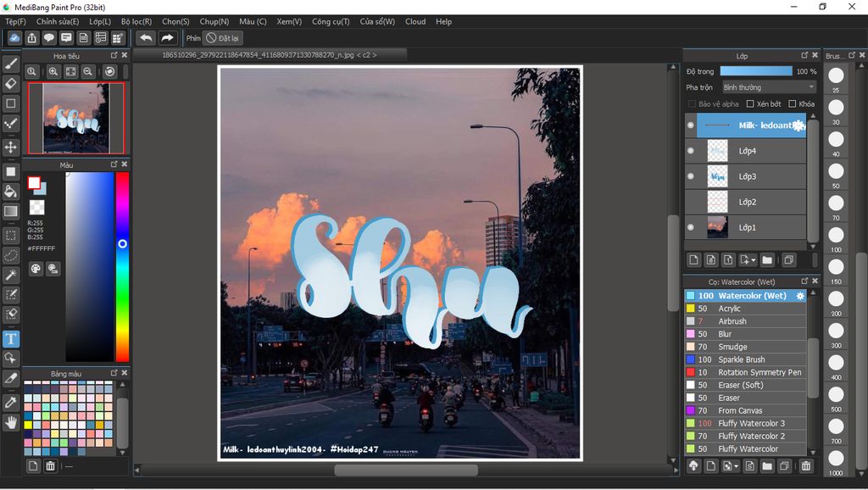
Task: Select the Eyedropper tool
Action: (x=10, y=403)
